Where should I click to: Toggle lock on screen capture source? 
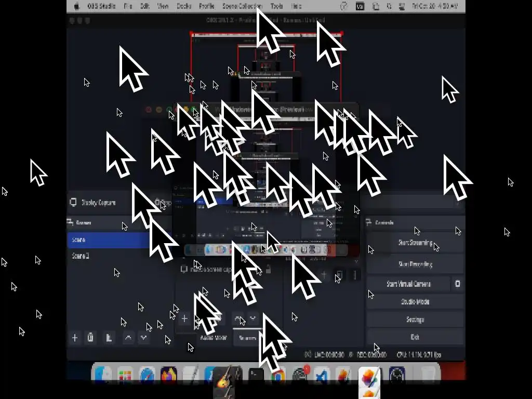click(269, 270)
